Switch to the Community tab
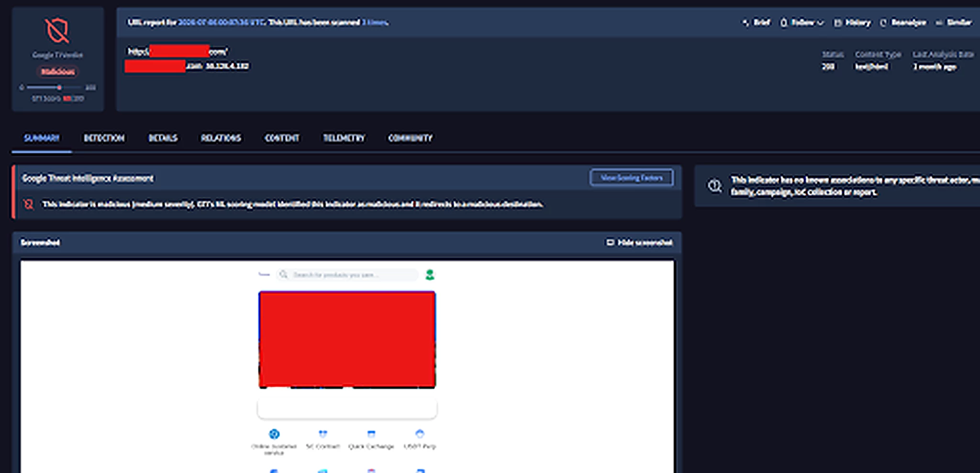The height and width of the screenshot is (473, 980). pyautogui.click(x=410, y=138)
